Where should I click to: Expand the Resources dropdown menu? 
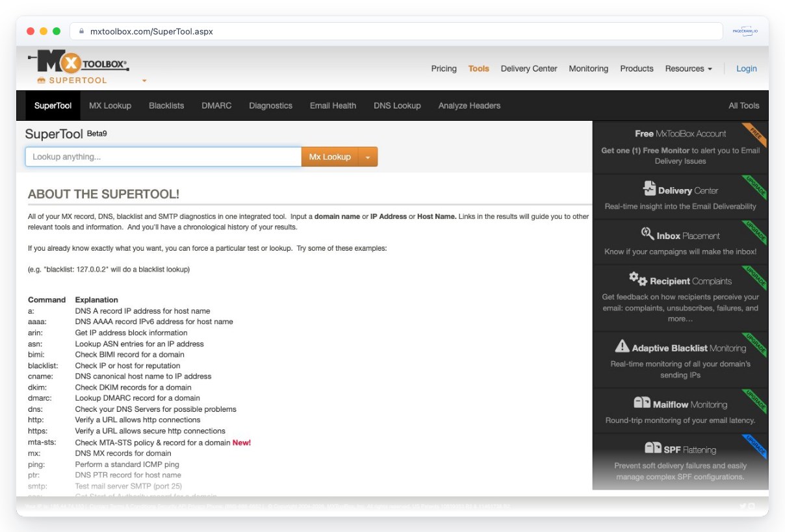tap(689, 68)
